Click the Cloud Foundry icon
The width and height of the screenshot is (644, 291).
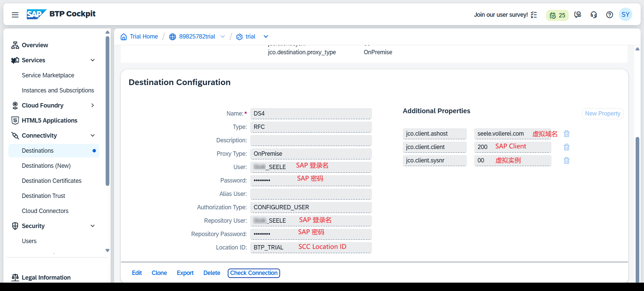[15, 105]
